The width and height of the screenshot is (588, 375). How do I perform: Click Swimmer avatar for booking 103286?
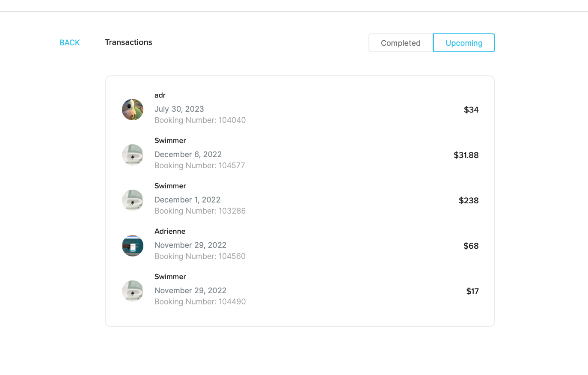point(133,200)
